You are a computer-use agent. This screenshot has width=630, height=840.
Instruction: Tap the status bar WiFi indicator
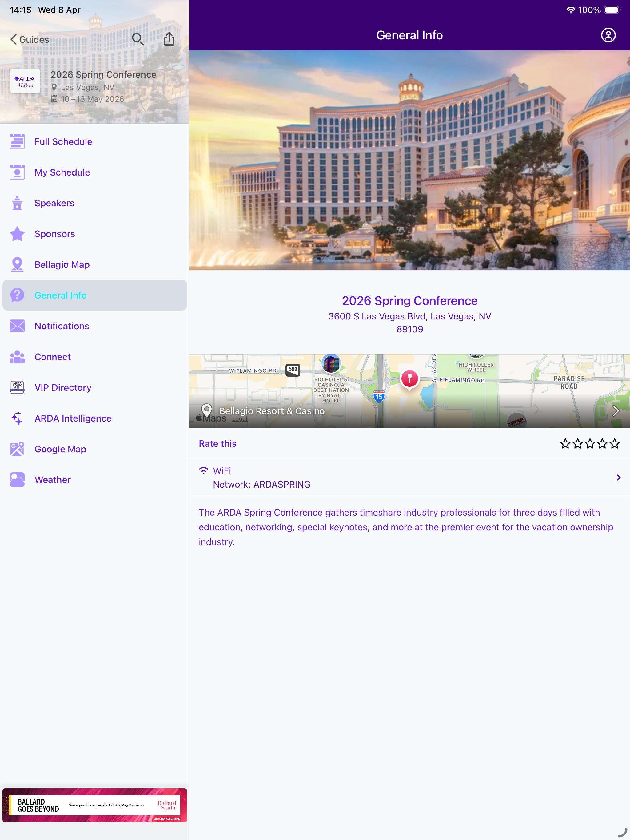click(570, 10)
